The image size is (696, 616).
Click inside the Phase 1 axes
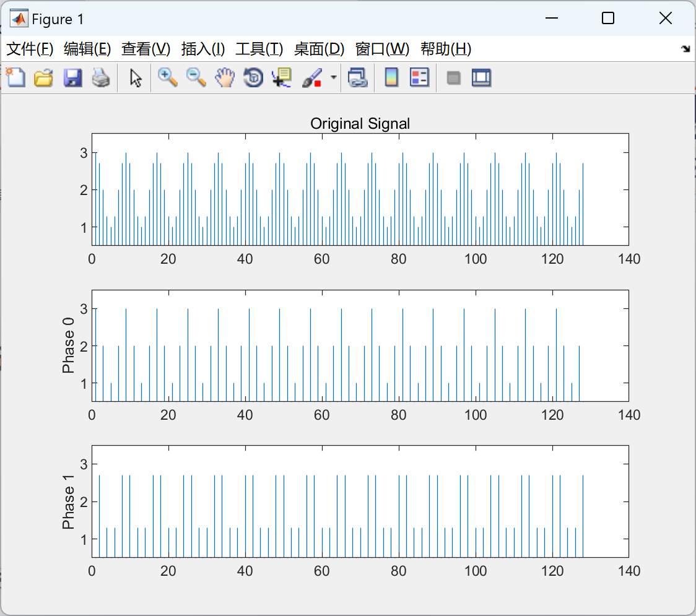click(360, 501)
